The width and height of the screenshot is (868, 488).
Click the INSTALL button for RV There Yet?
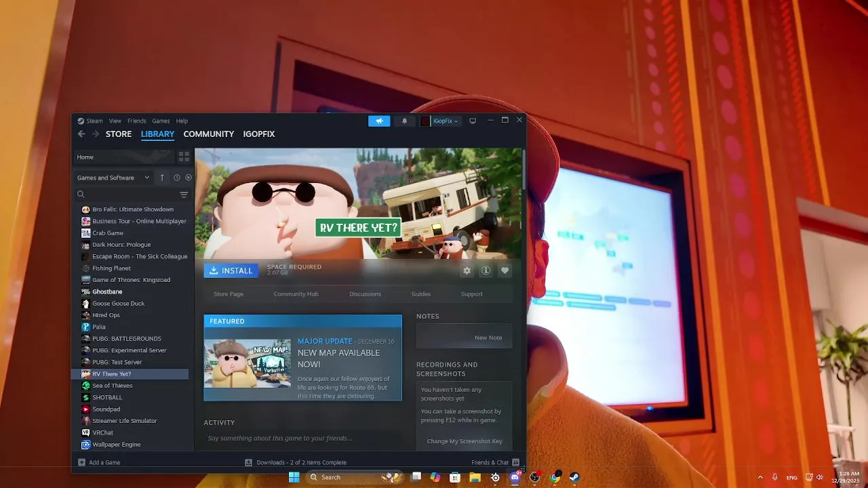coord(231,270)
